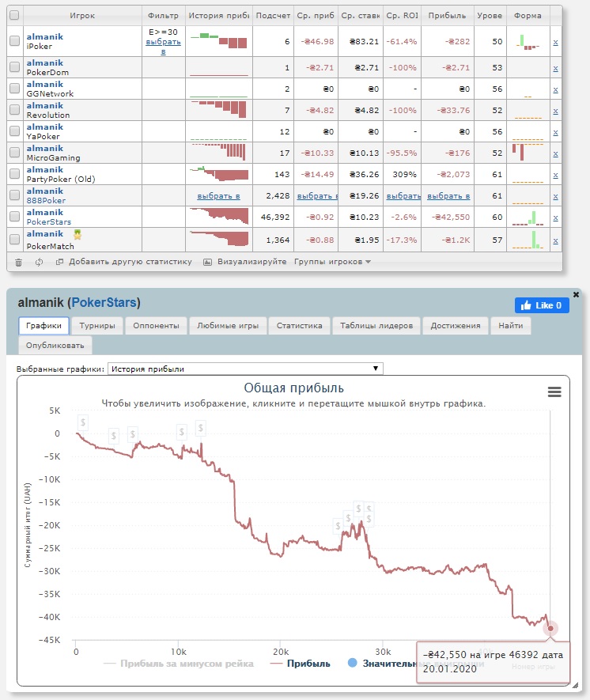
Task: Check the iPoker row checkbox
Action: click(x=14, y=41)
